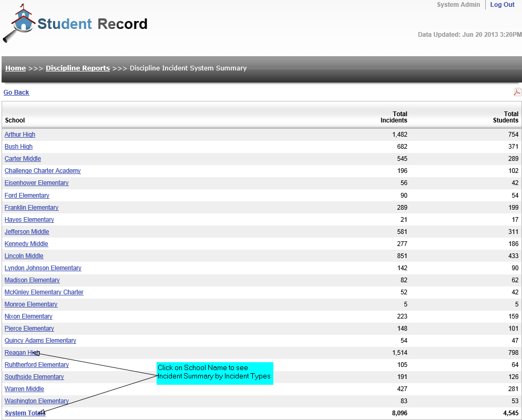Click Lincoln Middle's 851 incidents value
Screen dimensions: 522x420
[x=402, y=256]
